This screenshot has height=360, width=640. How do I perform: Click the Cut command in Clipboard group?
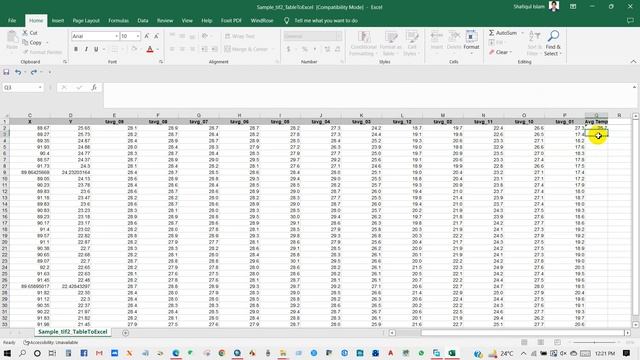tap(30, 33)
